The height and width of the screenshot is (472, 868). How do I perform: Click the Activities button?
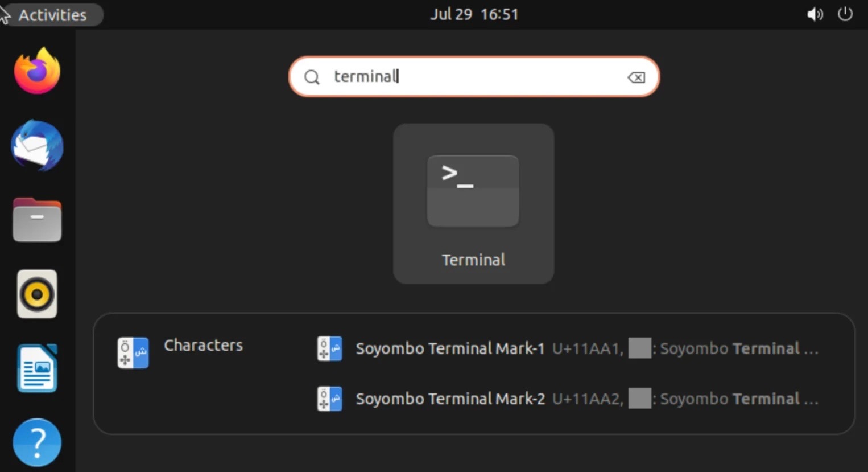pos(52,15)
